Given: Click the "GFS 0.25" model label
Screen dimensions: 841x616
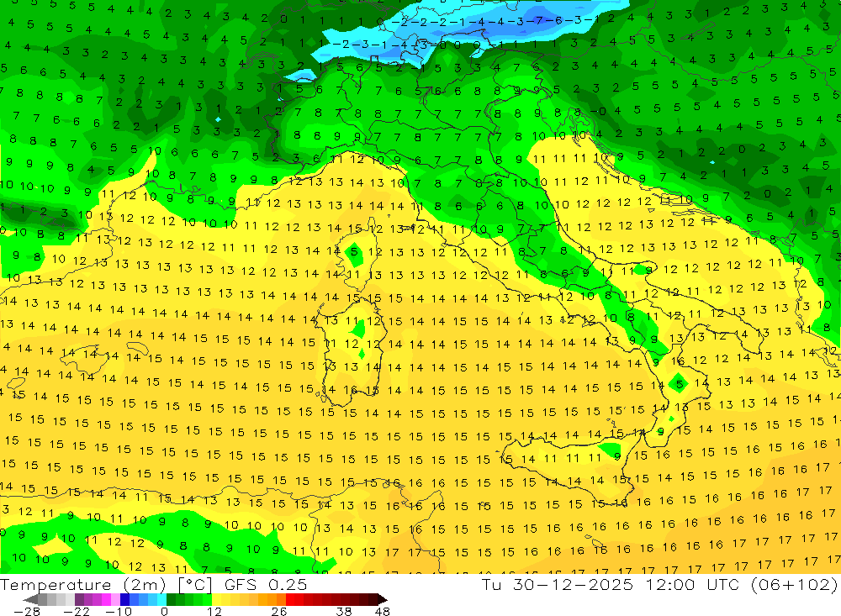Looking at the screenshot, I should pyautogui.click(x=266, y=584).
